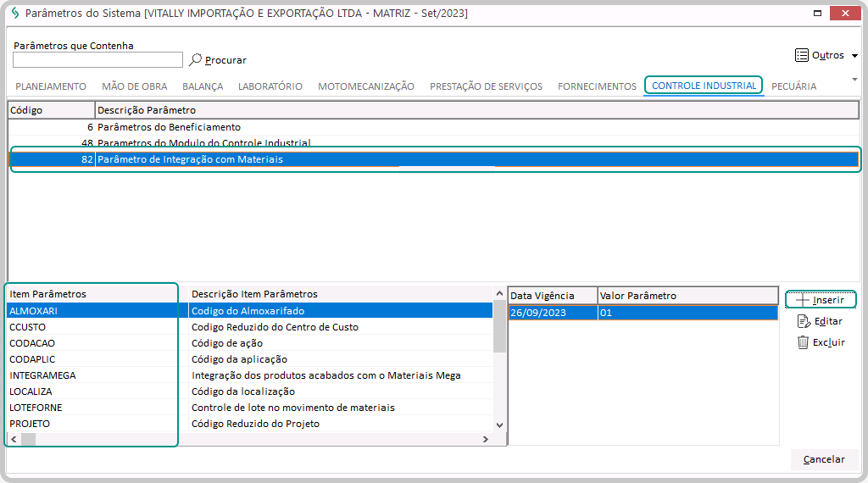Go to the FORNECIMENTOS tab
This screenshot has width=868, height=483.
tap(597, 86)
